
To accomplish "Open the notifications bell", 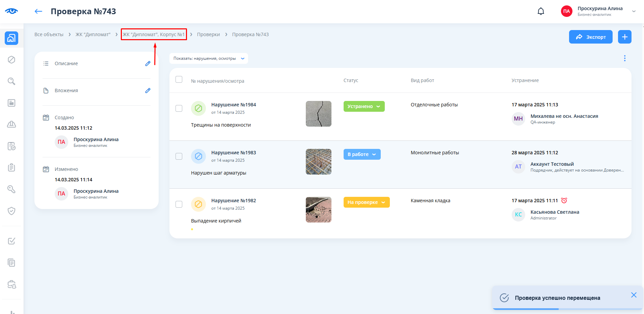I will (x=541, y=11).
